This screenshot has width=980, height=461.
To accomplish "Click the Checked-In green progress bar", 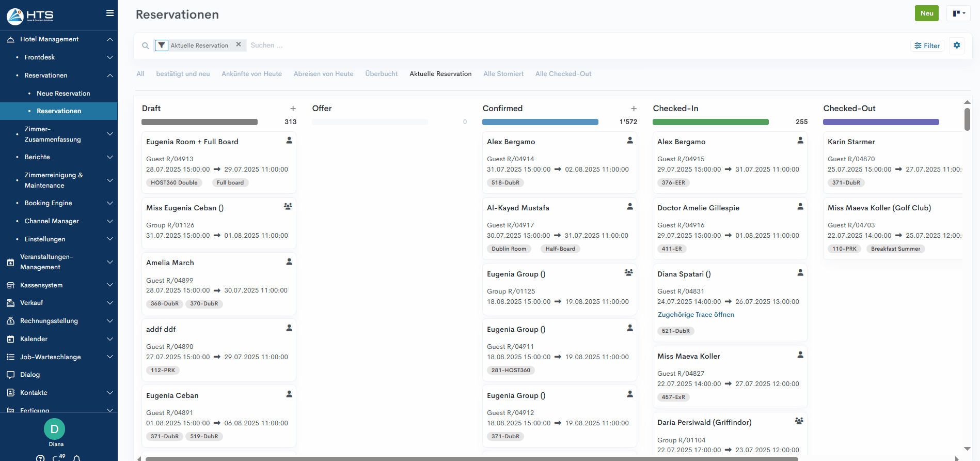I will coord(710,122).
